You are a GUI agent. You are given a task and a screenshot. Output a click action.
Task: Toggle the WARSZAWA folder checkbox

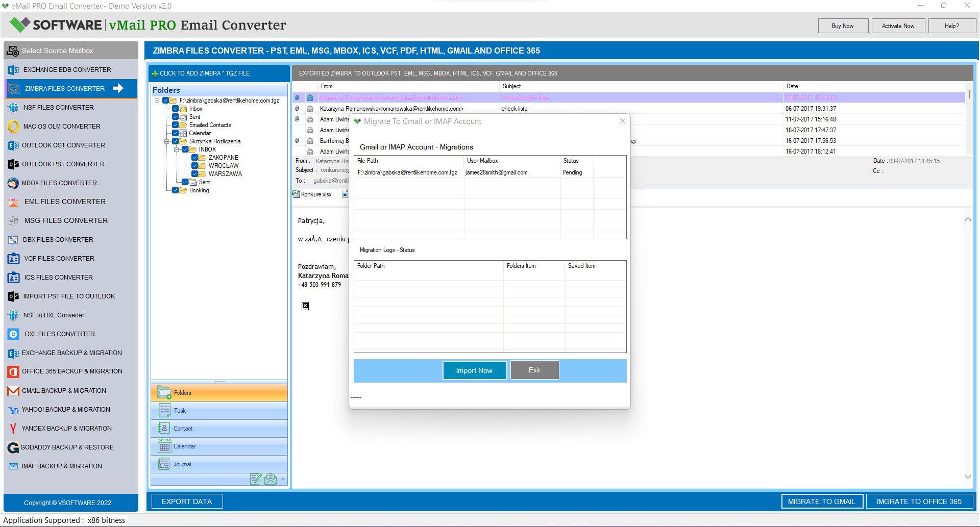(x=195, y=174)
